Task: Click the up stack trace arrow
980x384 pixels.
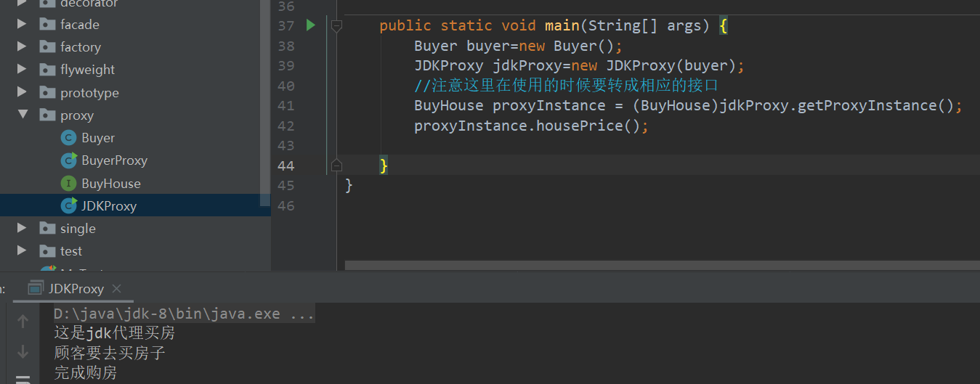Action: point(23,321)
